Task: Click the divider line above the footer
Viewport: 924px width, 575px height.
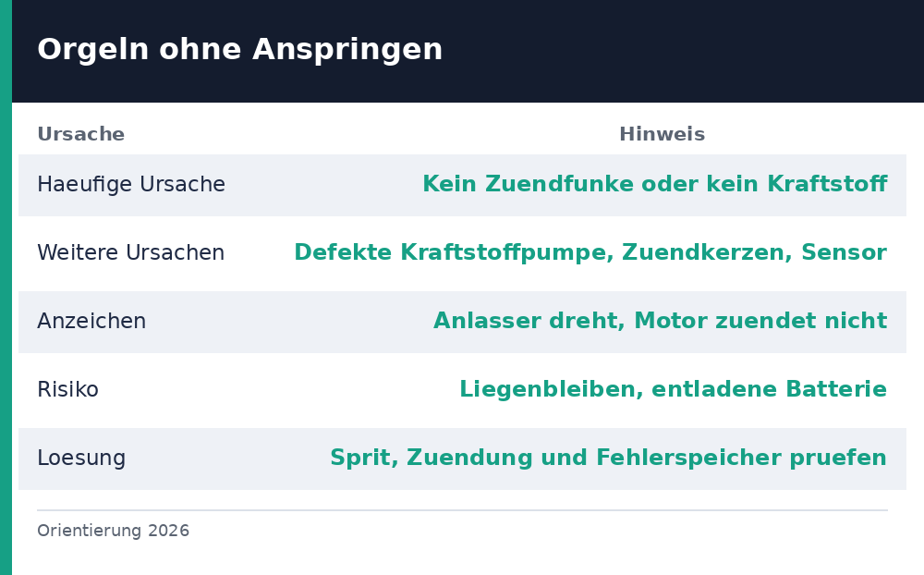Action: (x=462, y=510)
